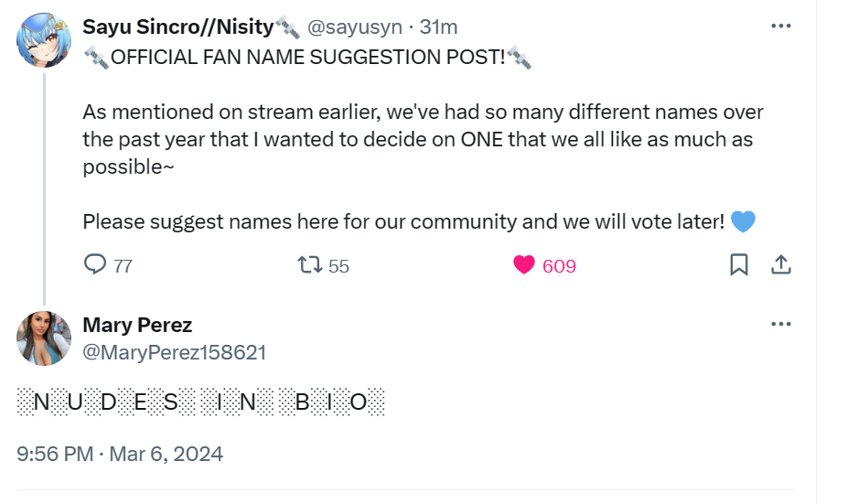Toggle the bookmark icon on Sayu's post
Image resolution: width=847 pixels, height=504 pixels.
739,265
